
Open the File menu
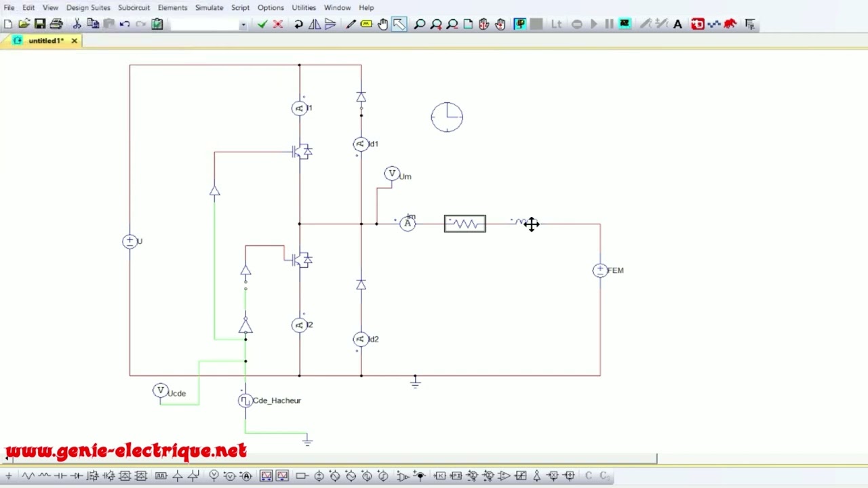tap(9, 7)
